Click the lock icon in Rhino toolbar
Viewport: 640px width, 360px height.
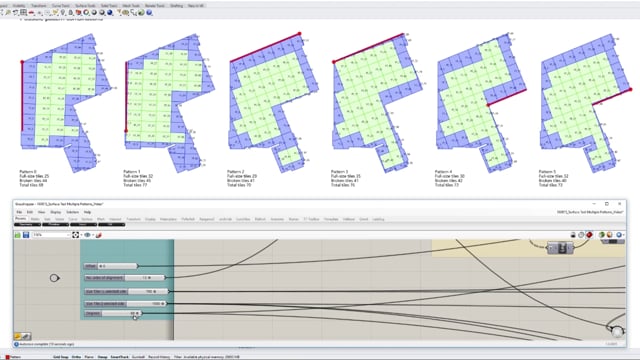coord(70,13)
